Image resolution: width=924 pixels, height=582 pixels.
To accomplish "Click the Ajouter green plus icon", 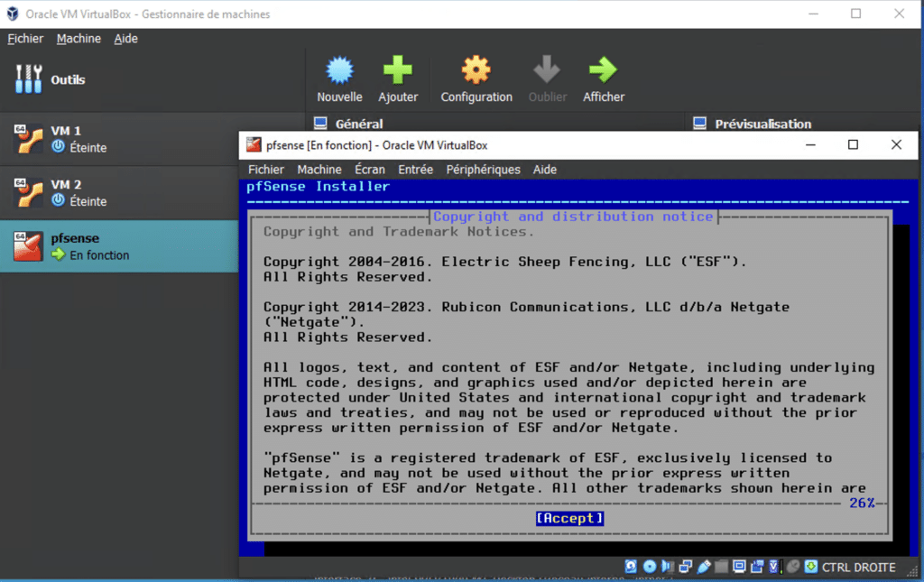I will [x=398, y=70].
